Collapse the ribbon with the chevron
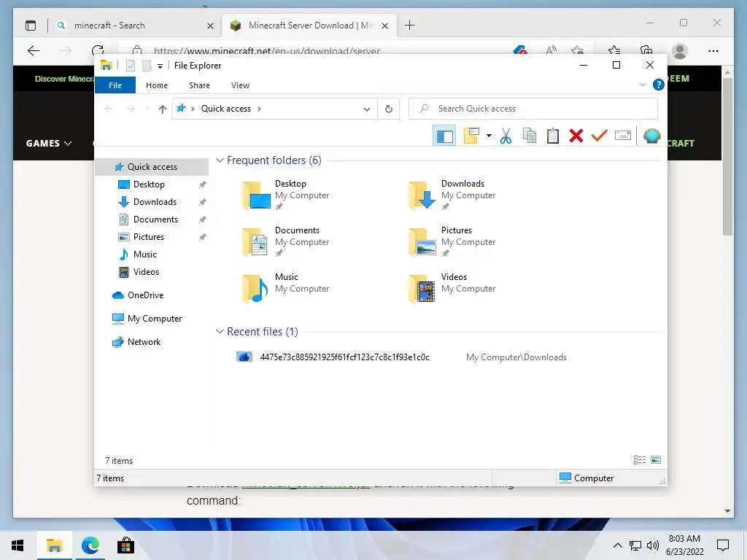The width and height of the screenshot is (747, 560). point(642,85)
